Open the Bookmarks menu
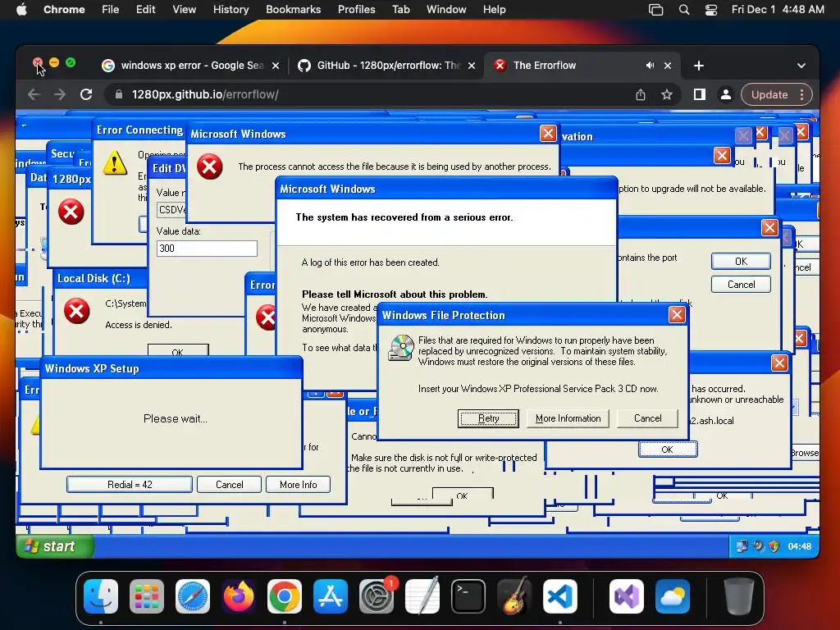 click(293, 10)
